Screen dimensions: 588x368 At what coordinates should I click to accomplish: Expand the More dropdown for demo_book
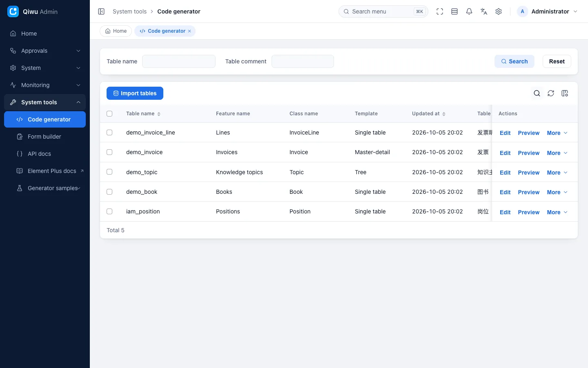coord(557,192)
